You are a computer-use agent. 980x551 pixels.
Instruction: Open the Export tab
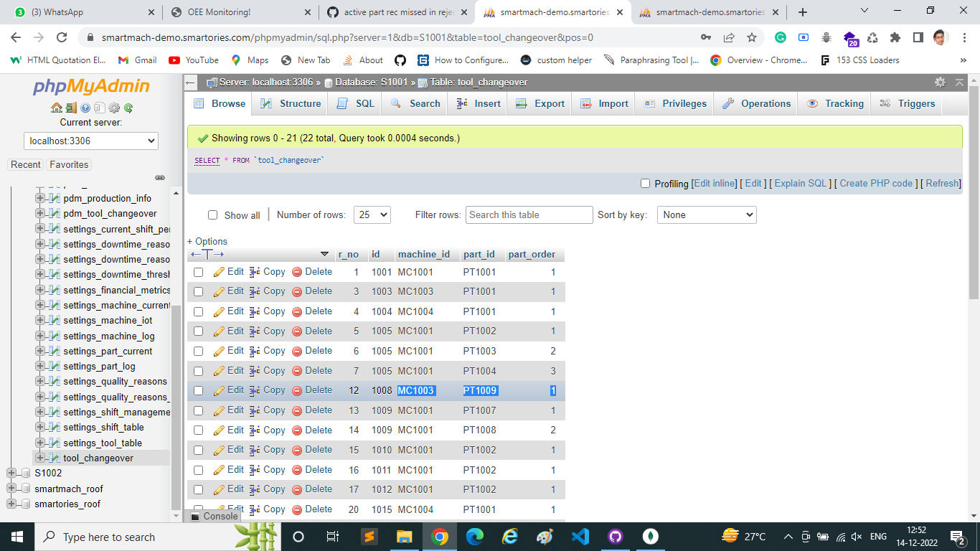click(x=539, y=103)
